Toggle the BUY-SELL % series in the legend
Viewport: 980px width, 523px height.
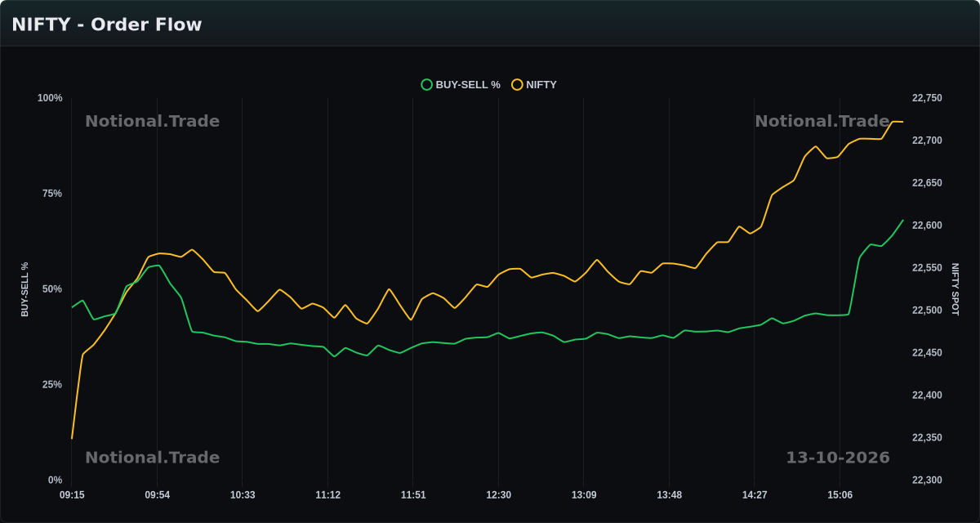(x=461, y=84)
